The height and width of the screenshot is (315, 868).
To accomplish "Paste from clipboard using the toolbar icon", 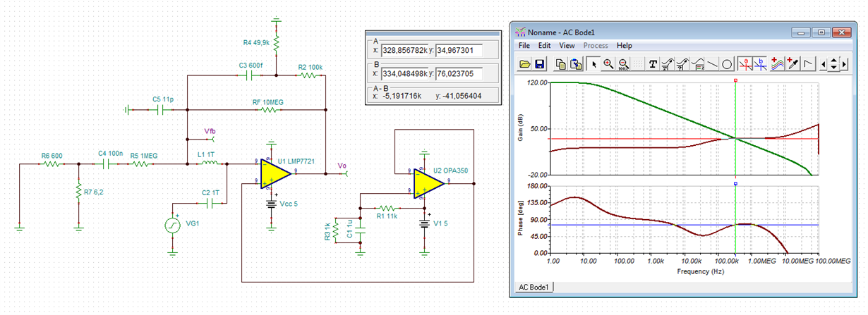I will coord(576,64).
